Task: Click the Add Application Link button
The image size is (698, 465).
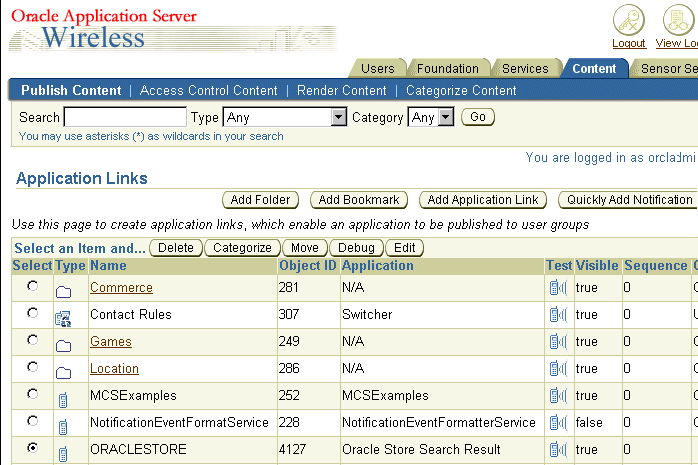Action: [483, 200]
